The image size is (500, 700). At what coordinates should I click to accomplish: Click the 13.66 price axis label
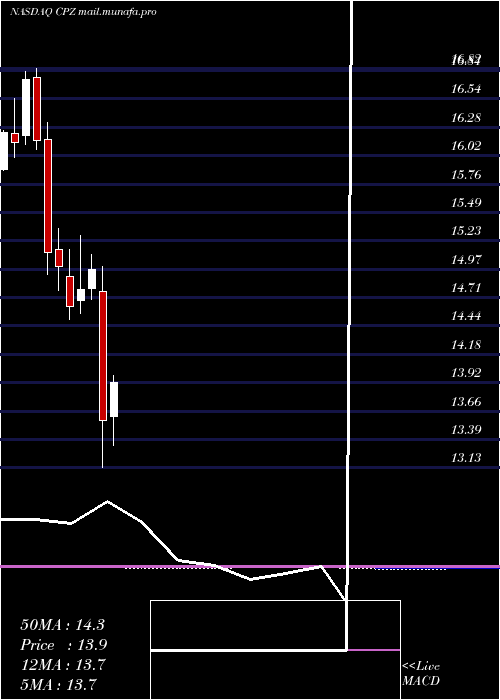[466, 402]
